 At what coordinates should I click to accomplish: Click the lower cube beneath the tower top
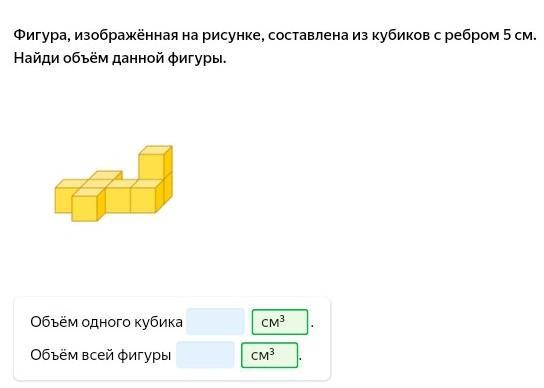(x=168, y=189)
